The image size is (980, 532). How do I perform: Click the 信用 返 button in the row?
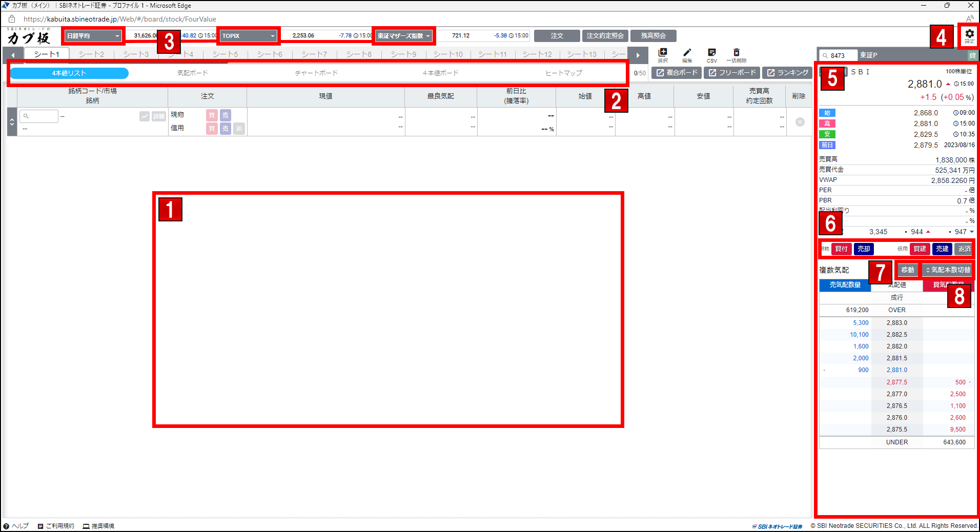pos(239,129)
